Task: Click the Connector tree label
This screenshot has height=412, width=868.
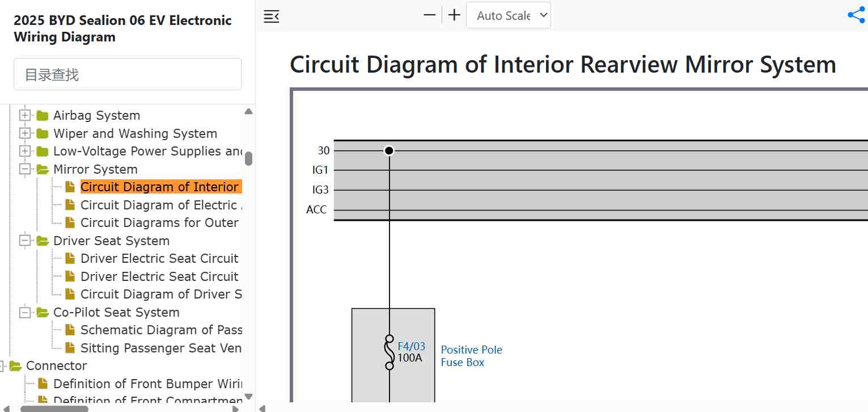Action: pos(57,366)
